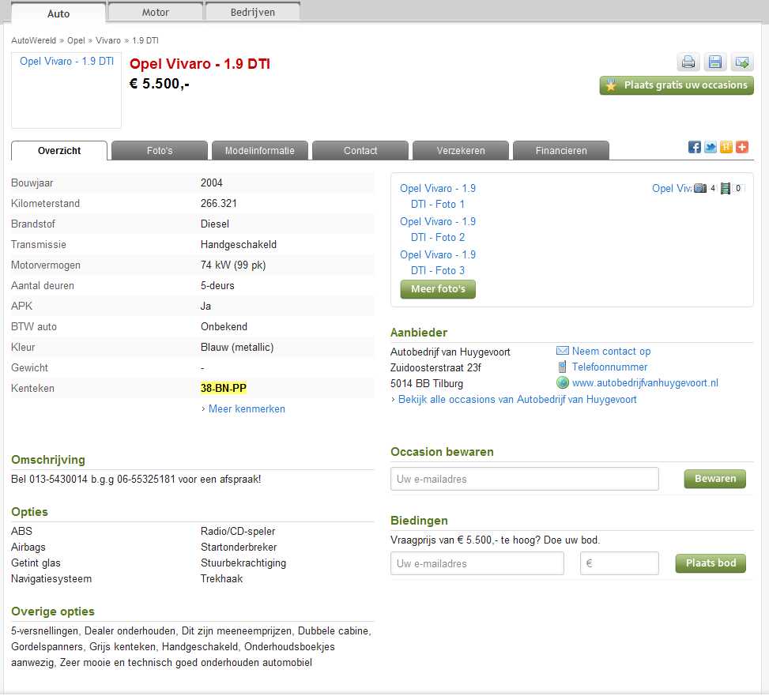This screenshot has width=769, height=700.
Task: Select the highlighted license plate 38-BN-PP
Action: [x=224, y=388]
